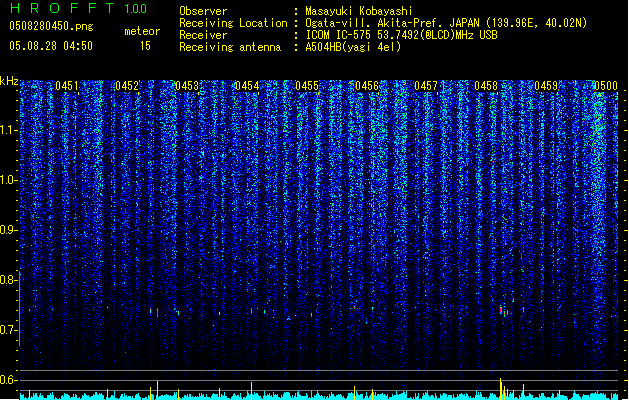Click the 0459 time marker
629x400 pixels.
tap(546, 86)
